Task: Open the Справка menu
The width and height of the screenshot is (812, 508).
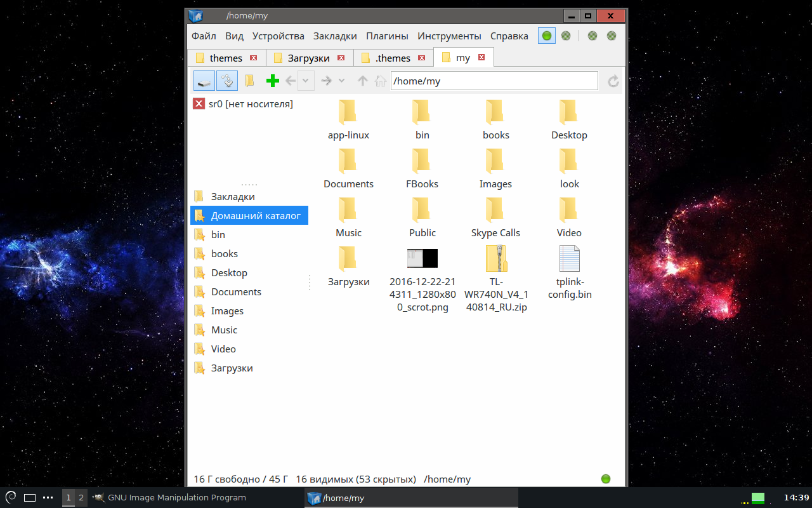Action: point(509,36)
